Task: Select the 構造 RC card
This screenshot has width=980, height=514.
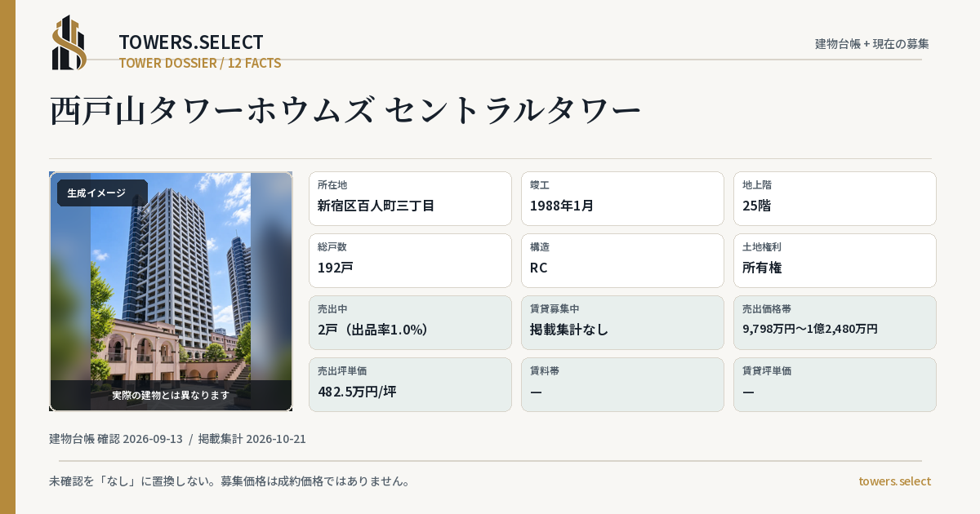Action: [622, 260]
